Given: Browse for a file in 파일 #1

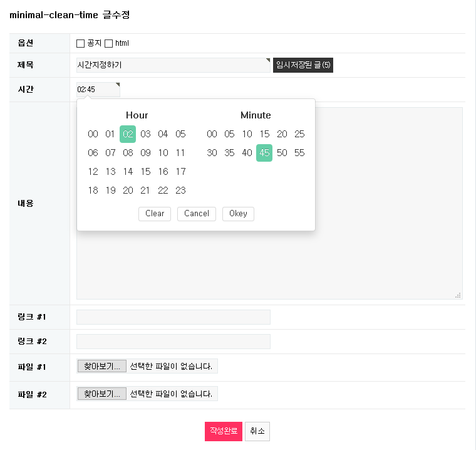Looking at the screenshot, I should pos(101,366).
